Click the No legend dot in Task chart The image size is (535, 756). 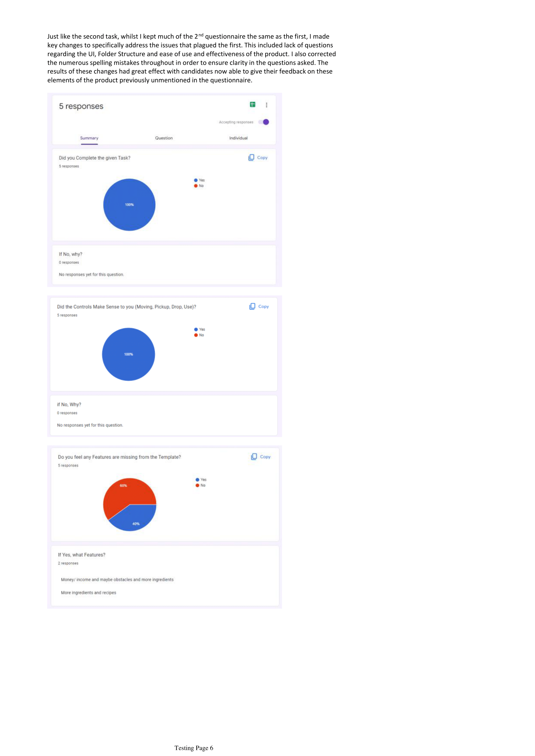(196, 186)
